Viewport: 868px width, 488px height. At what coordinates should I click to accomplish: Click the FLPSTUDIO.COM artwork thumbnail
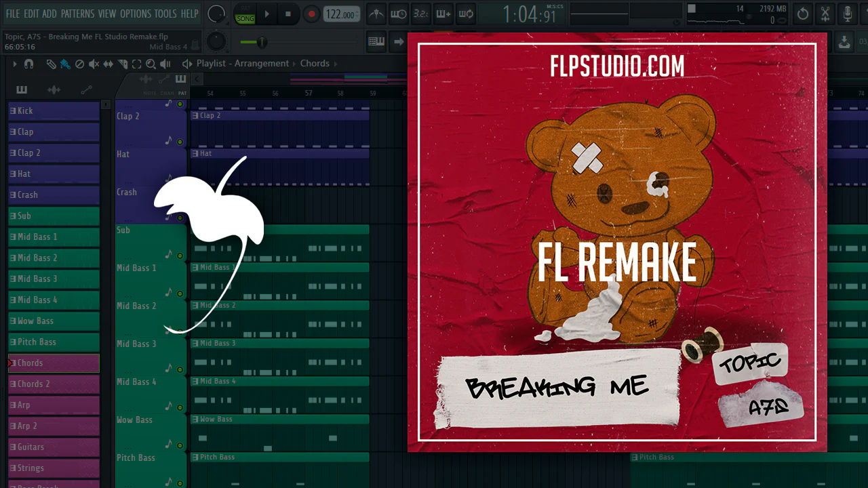(617, 242)
